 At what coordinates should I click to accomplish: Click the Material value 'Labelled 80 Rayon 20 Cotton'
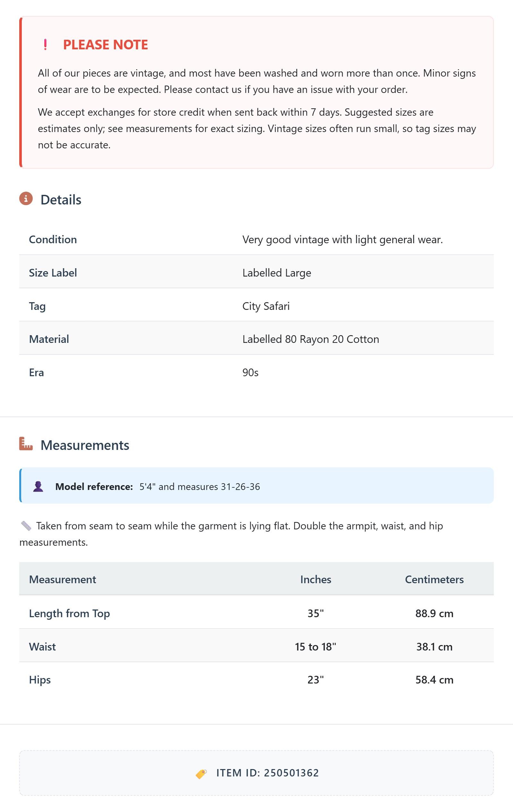pos(311,339)
